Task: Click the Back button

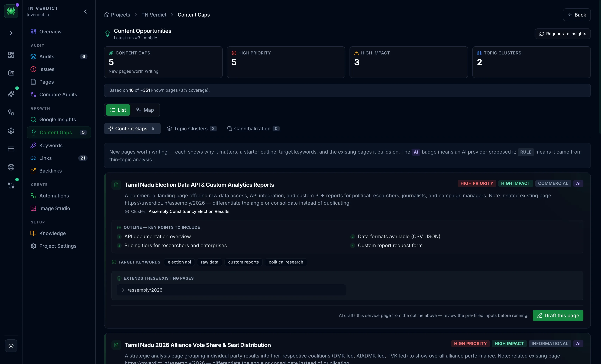Action: (577, 15)
